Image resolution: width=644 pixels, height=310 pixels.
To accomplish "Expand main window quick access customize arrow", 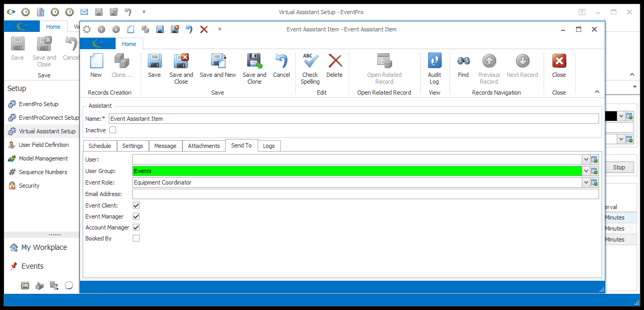I will click(x=144, y=12).
